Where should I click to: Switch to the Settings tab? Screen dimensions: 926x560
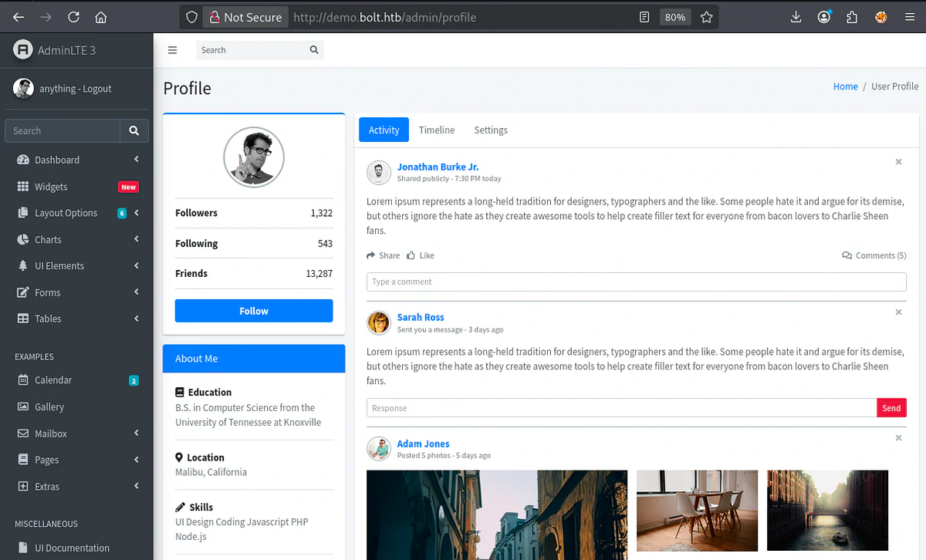491,130
